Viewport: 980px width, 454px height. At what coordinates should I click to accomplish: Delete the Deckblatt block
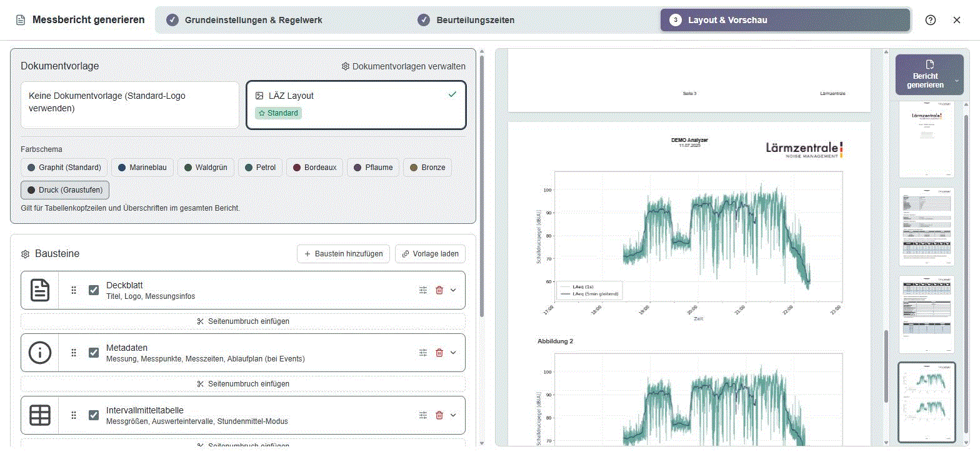(439, 290)
